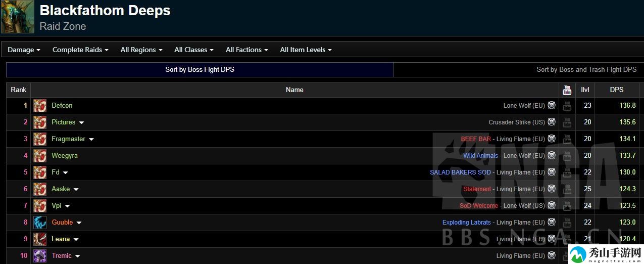Screen dimensions: 644x264
Task: Click the YouTube column header icon
Action: tap(567, 90)
